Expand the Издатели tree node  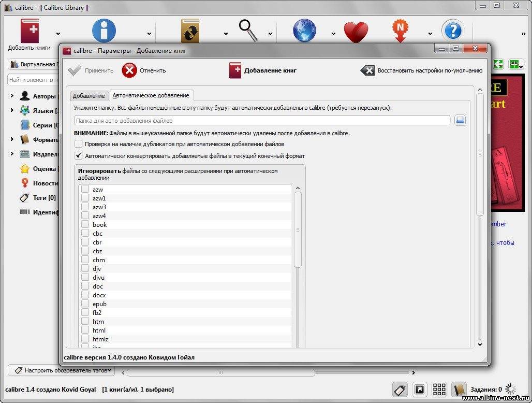[12, 153]
